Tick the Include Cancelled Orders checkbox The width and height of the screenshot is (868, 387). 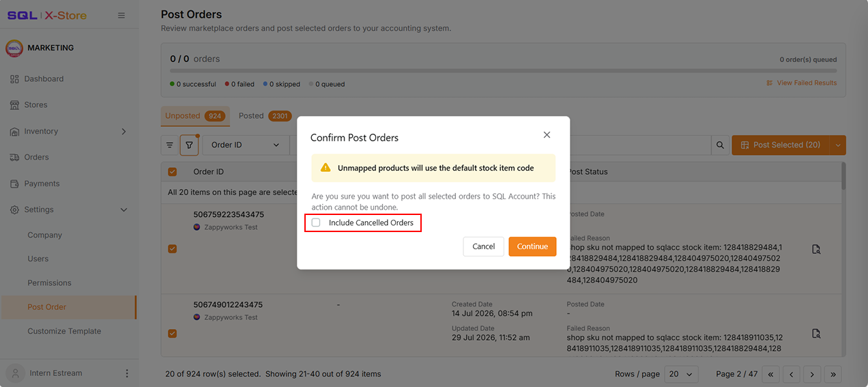click(x=316, y=223)
